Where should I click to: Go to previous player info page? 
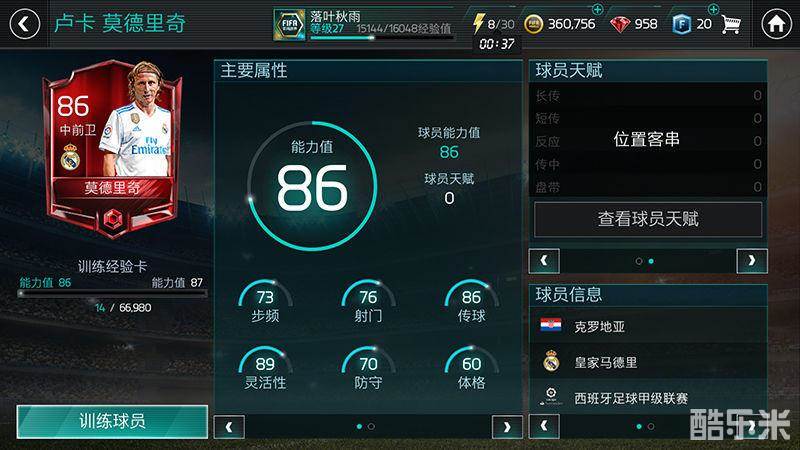coord(544,426)
